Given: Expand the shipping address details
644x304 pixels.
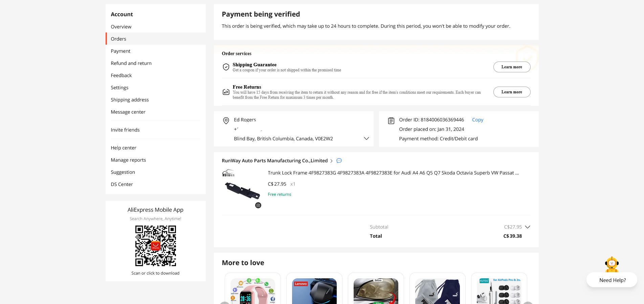Looking at the screenshot, I should click(366, 139).
